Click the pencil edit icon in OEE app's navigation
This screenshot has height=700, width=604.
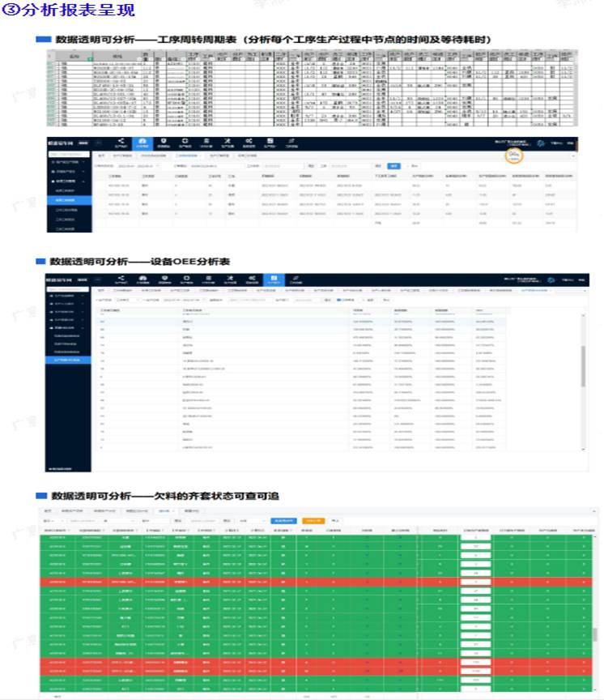tap(296, 280)
